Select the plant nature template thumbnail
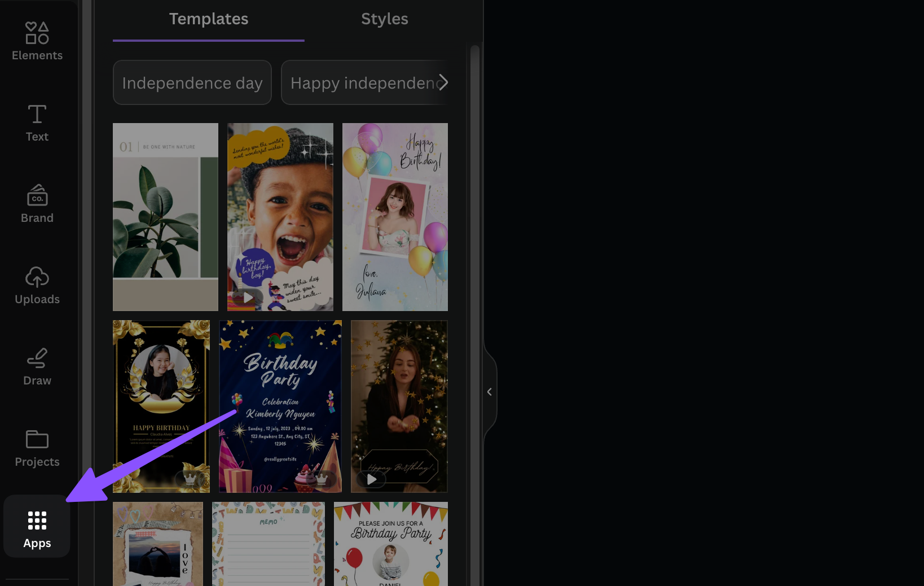The image size is (924, 586). click(x=165, y=217)
